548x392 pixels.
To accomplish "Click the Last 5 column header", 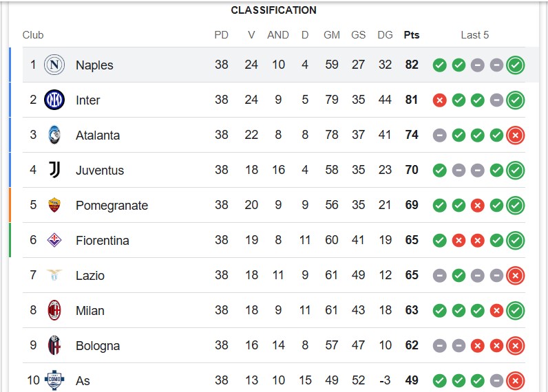I will pyautogui.click(x=474, y=35).
